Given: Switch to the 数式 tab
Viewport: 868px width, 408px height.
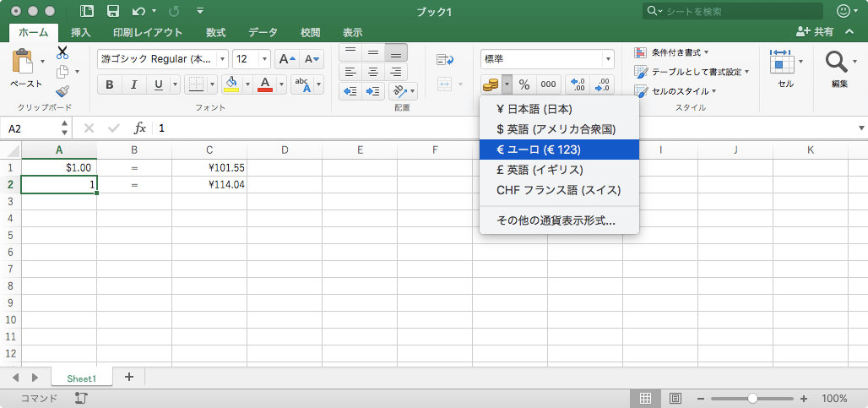Looking at the screenshot, I should tap(216, 32).
